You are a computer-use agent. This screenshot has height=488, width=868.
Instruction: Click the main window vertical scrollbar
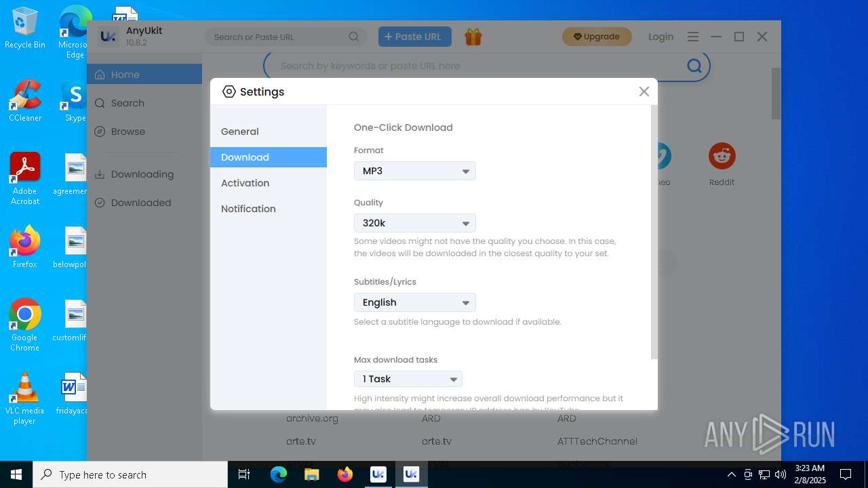tap(776, 94)
